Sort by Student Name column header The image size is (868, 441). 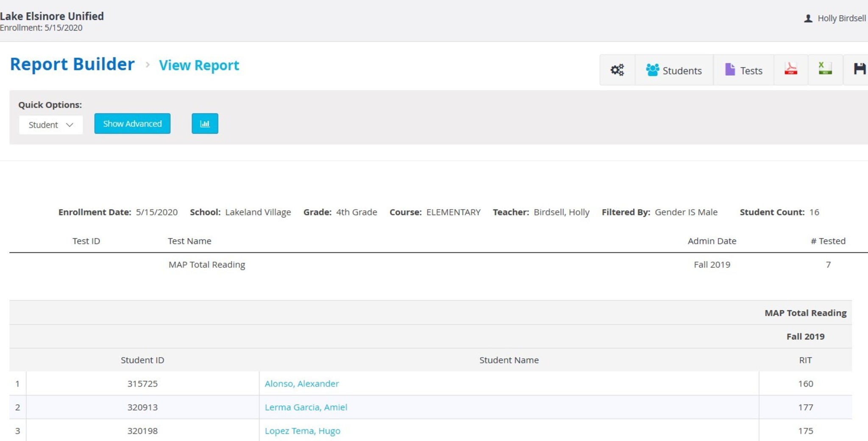click(x=509, y=360)
